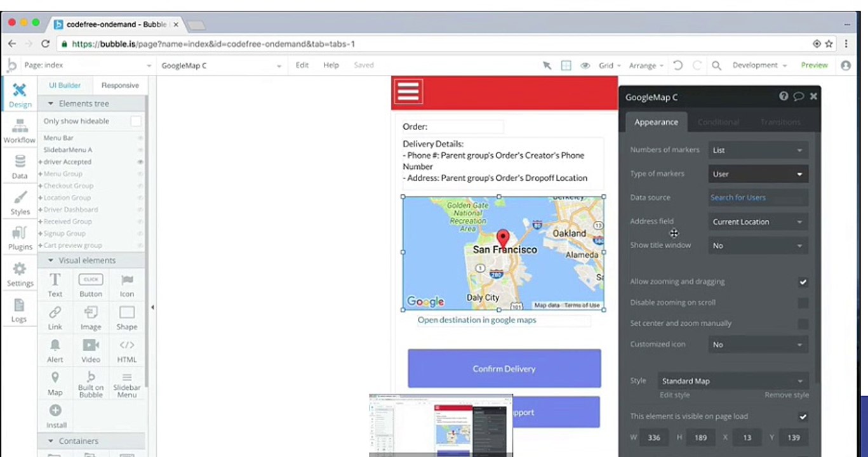The image size is (868, 457).
Task: Click Install more visual elements
Action: point(56,417)
